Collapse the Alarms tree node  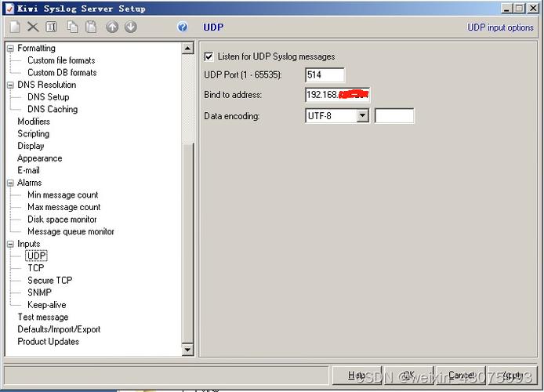(10, 183)
